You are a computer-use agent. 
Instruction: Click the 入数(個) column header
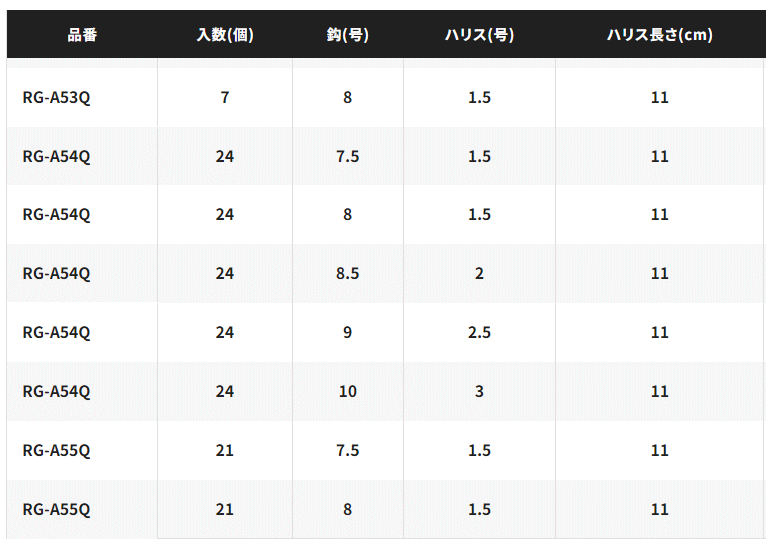225,35
